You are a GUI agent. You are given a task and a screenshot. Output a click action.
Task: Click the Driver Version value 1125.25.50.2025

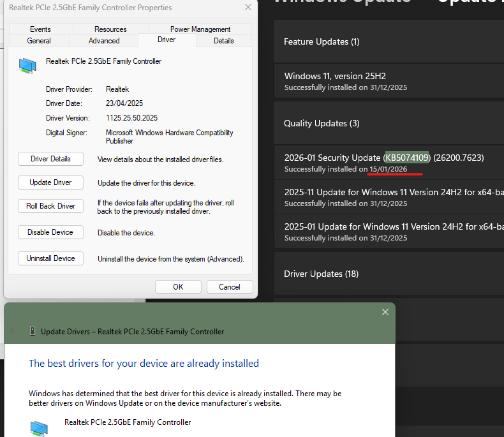coord(132,118)
